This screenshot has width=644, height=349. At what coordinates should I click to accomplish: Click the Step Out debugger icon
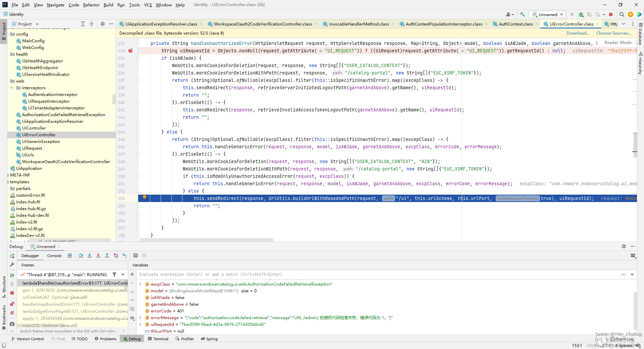click(x=107, y=255)
